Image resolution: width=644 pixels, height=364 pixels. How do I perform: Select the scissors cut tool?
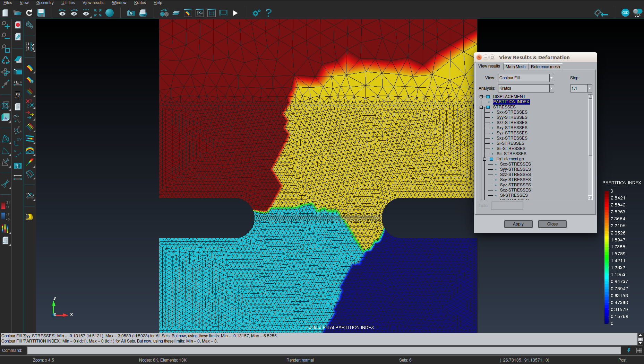[6, 184]
